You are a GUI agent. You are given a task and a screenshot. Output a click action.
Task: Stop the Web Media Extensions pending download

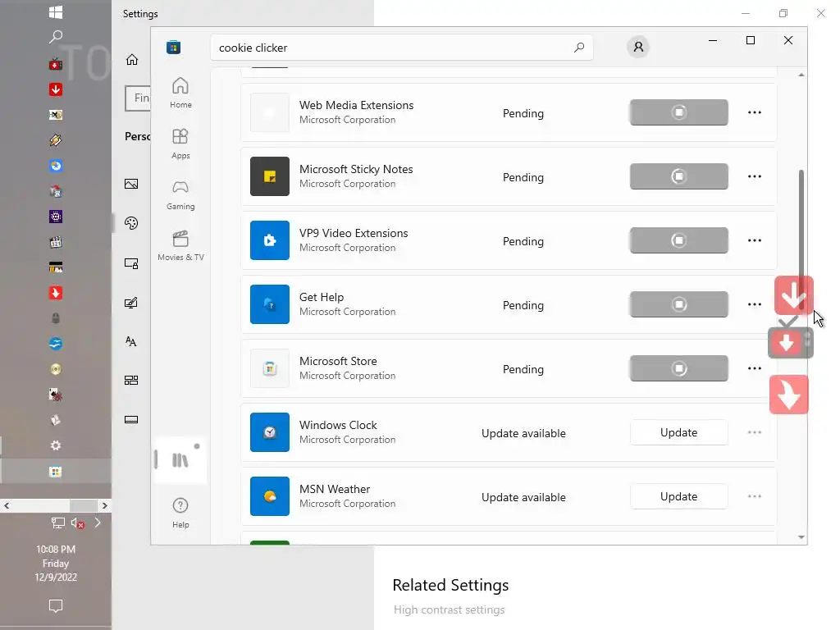click(x=678, y=112)
